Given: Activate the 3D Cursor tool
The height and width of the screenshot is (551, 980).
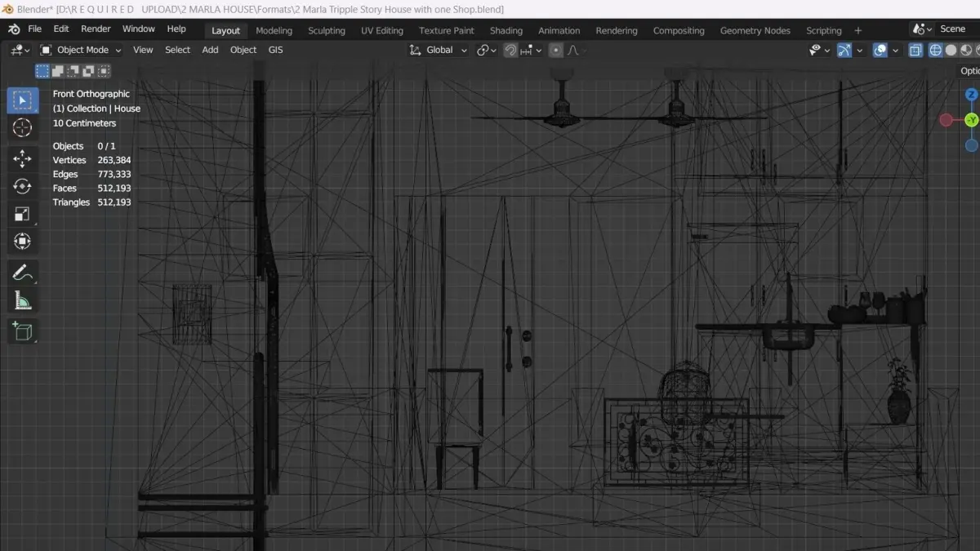Looking at the screenshot, I should 22,128.
